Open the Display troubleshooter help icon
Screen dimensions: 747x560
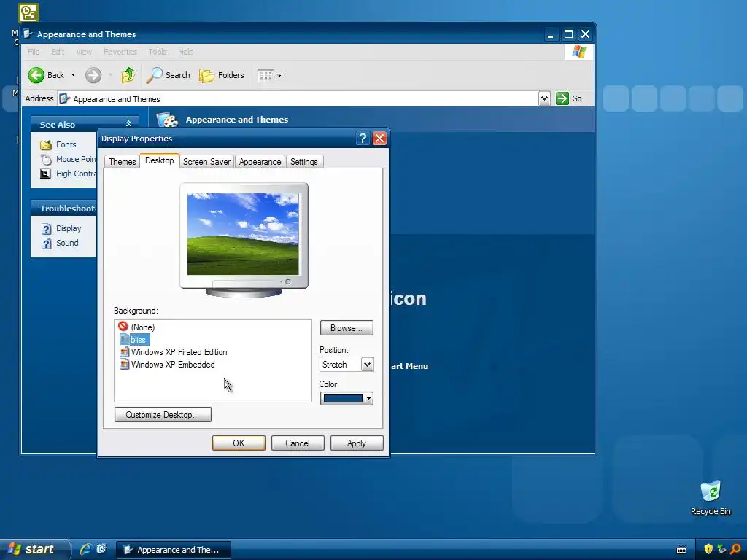pos(46,229)
